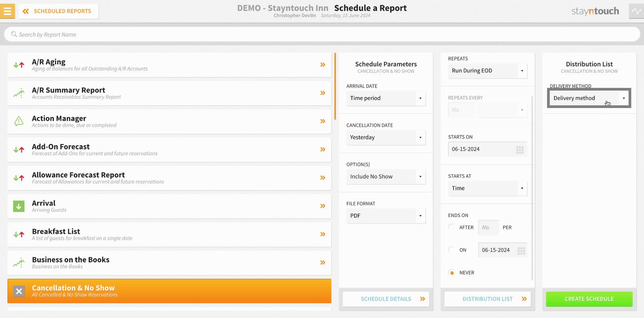Screen dimensions: 644x318
Task: Open the File Format PDF dropdown
Action: [386, 216]
